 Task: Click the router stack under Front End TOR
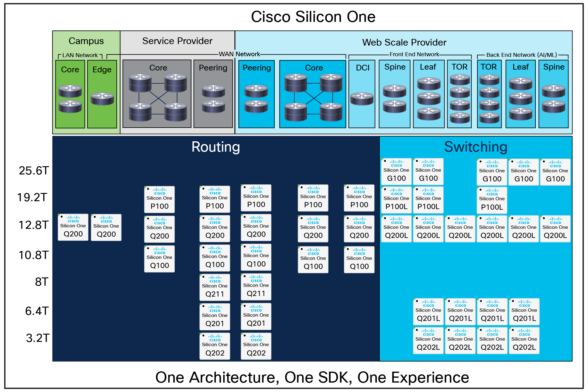click(460, 99)
